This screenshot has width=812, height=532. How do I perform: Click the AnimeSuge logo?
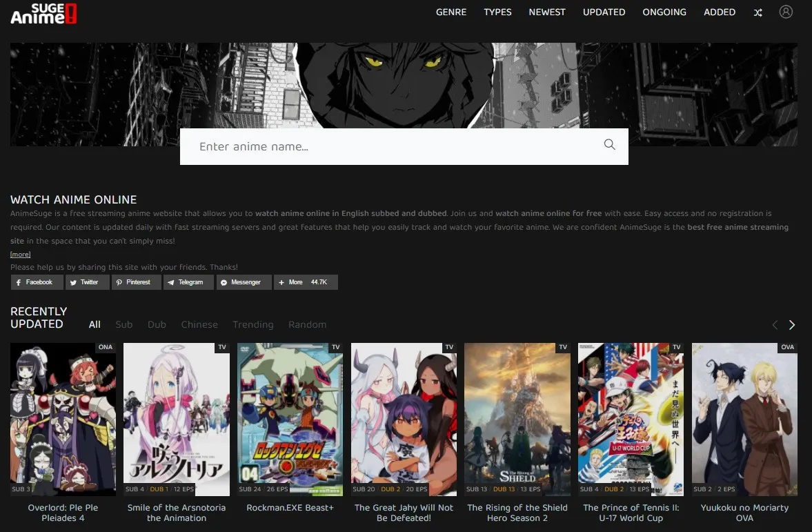43,14
